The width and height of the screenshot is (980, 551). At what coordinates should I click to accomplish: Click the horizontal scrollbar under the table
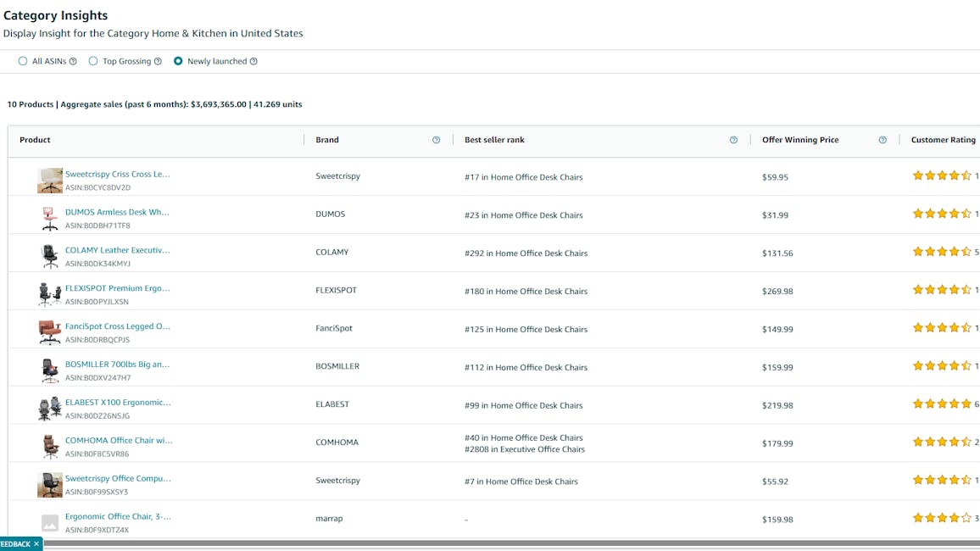coord(511,544)
